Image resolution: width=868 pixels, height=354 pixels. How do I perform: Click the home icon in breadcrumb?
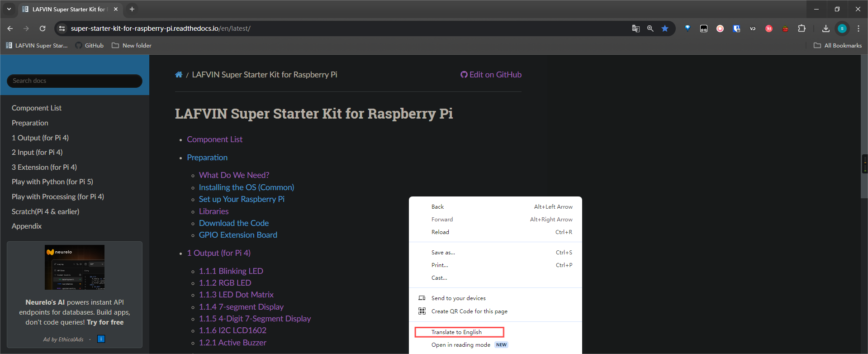pos(179,75)
